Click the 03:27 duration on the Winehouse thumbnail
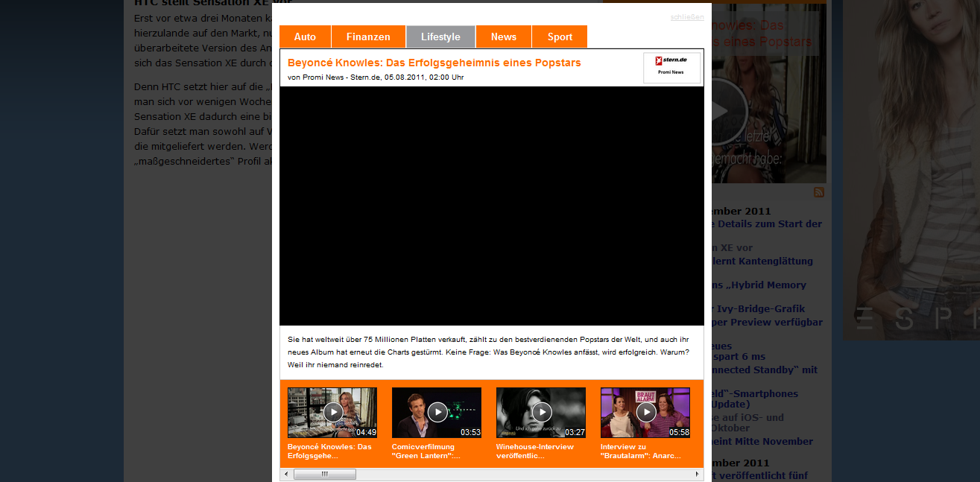The image size is (980, 482). (x=575, y=432)
